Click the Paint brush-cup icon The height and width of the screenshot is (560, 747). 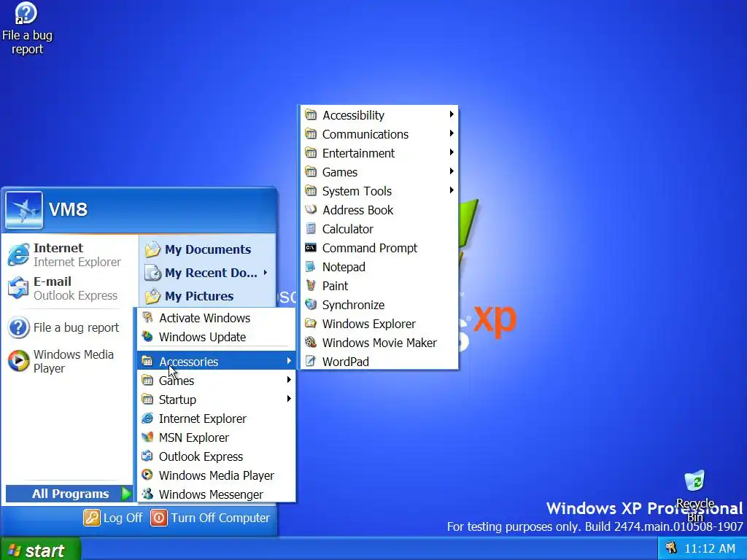tap(311, 286)
